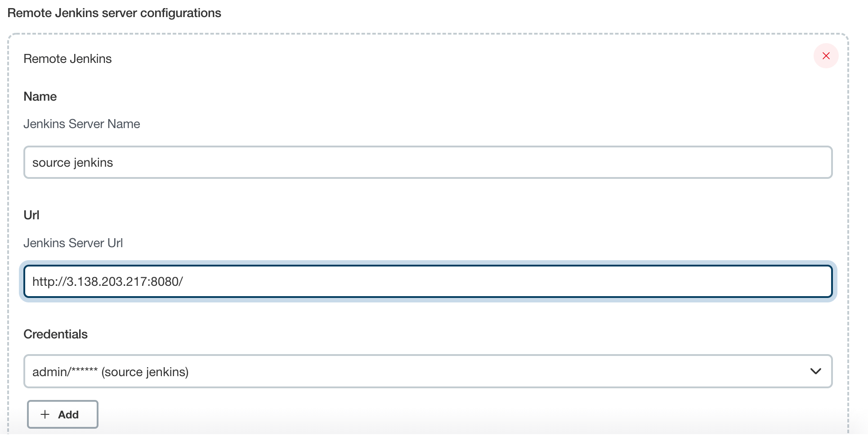Select the Remote Jenkins section header

67,58
